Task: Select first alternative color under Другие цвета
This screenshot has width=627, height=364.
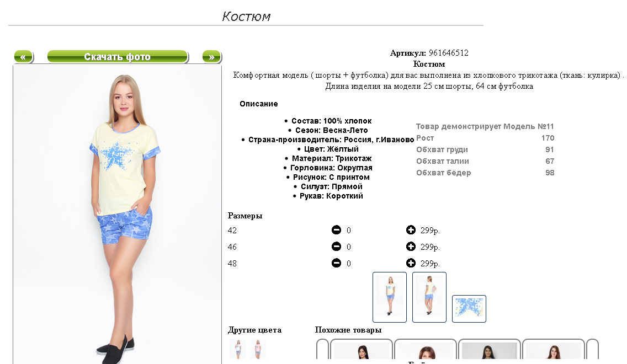Action: coord(238,349)
